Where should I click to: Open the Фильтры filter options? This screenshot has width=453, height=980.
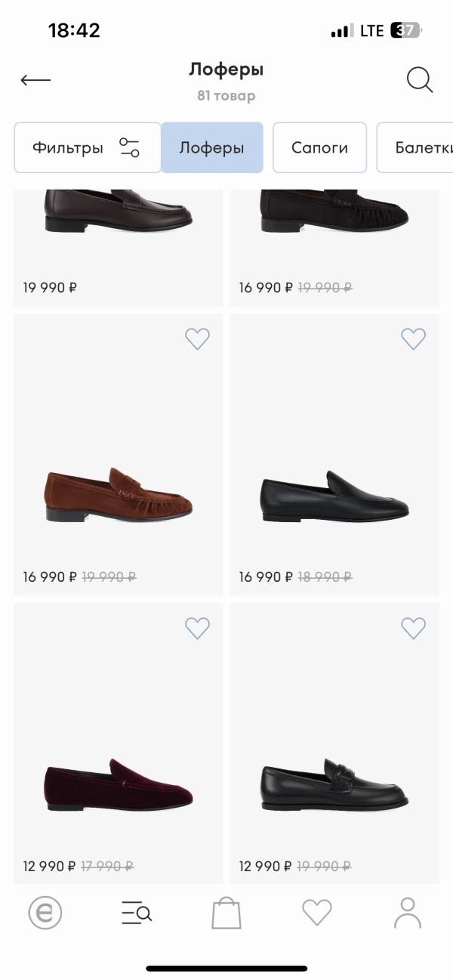click(87, 147)
